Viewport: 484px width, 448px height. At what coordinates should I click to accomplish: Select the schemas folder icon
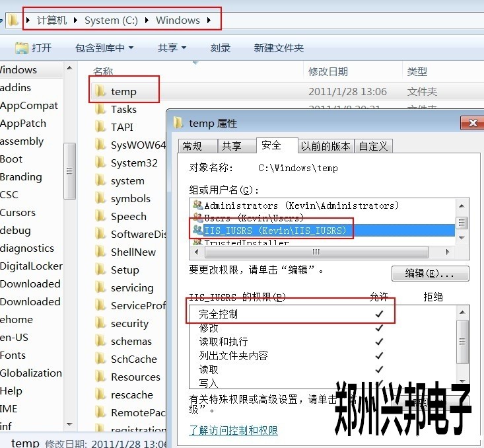[x=100, y=341]
